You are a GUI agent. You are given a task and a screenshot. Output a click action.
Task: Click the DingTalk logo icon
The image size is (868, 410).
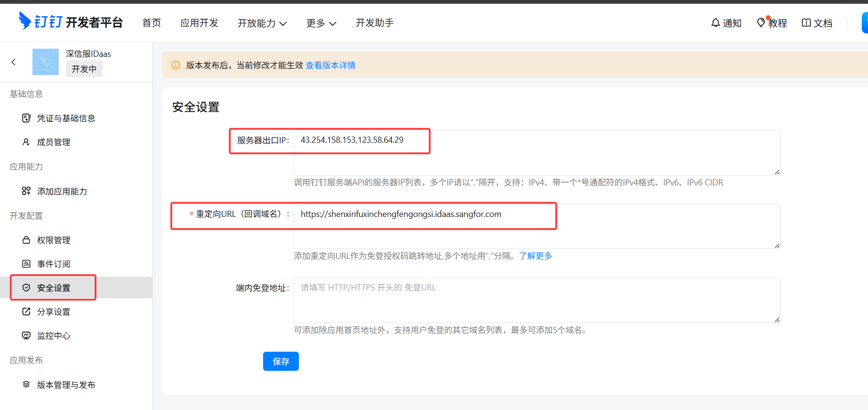click(x=25, y=21)
